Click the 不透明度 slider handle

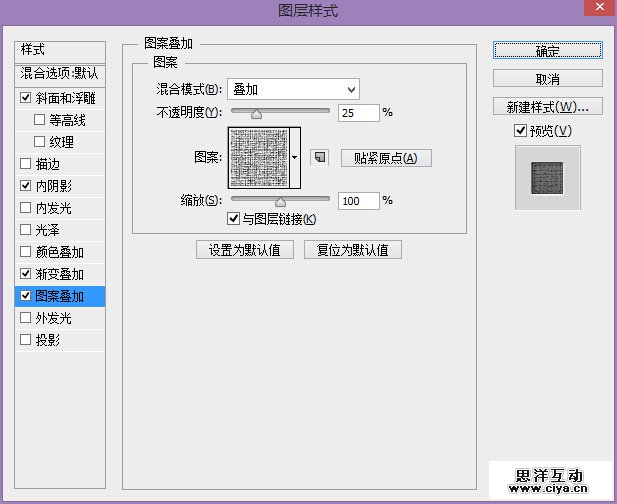pos(256,114)
